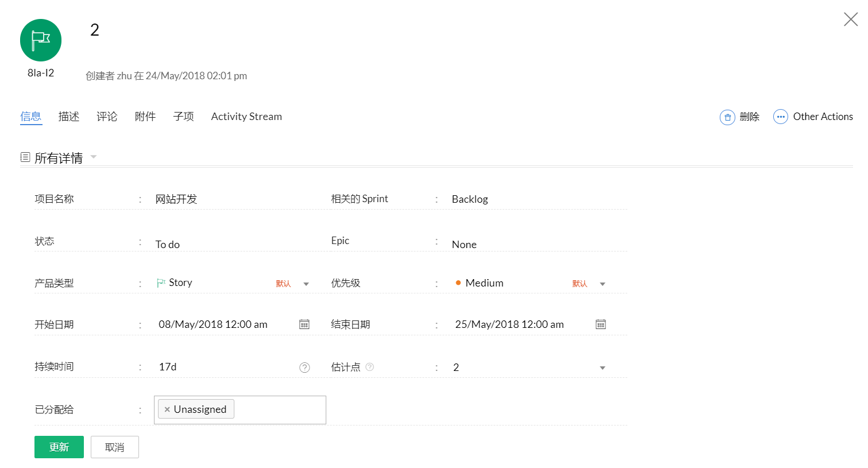This screenshot has width=868, height=468.
Task: Open end date calendar picker
Action: pyautogui.click(x=601, y=324)
